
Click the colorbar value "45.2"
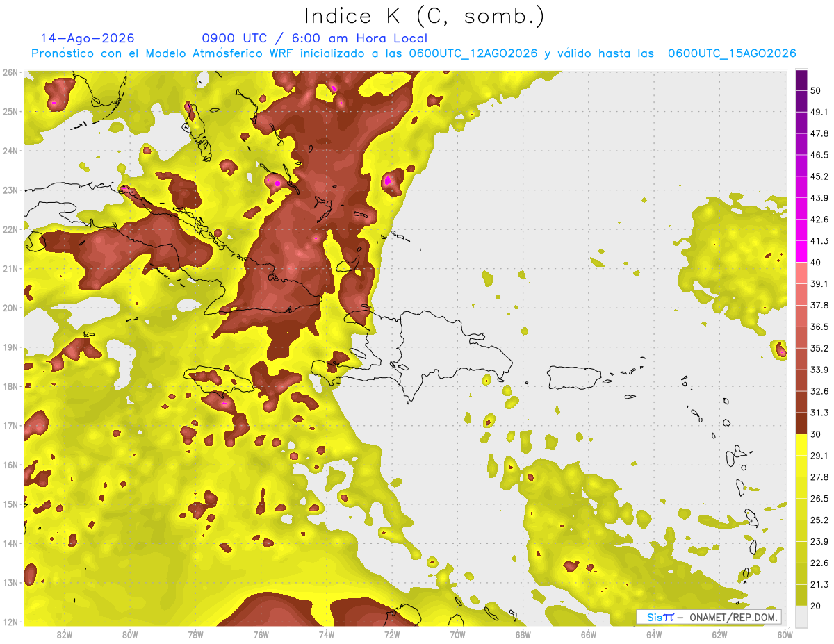[819, 176]
